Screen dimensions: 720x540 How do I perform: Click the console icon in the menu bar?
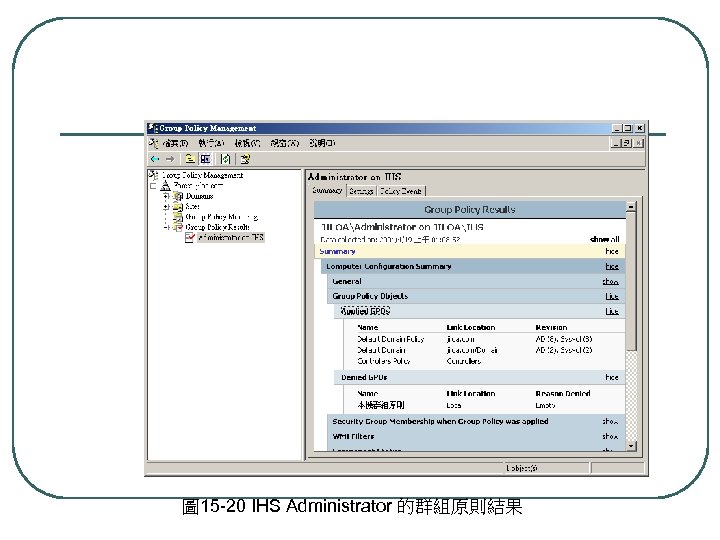click(x=153, y=143)
